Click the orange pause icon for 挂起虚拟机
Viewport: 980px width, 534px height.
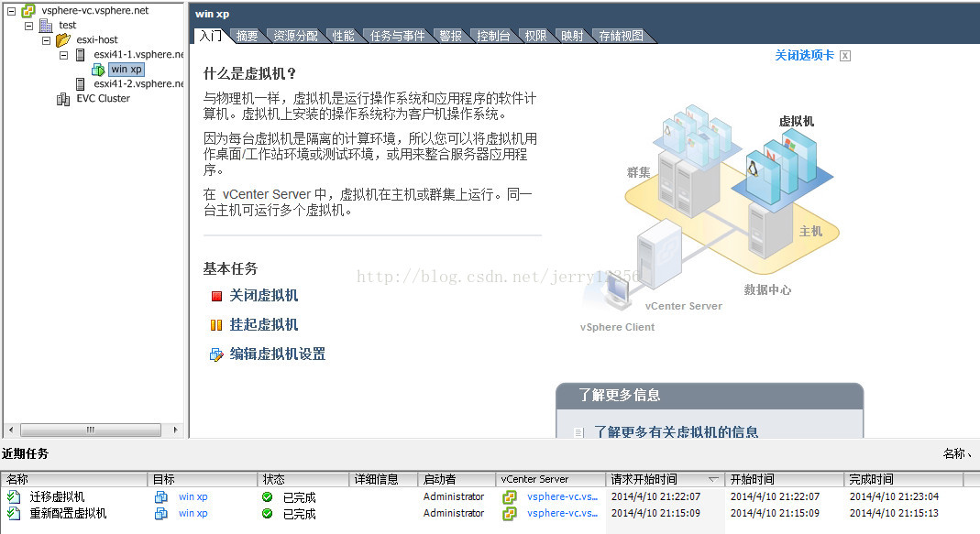(216, 325)
